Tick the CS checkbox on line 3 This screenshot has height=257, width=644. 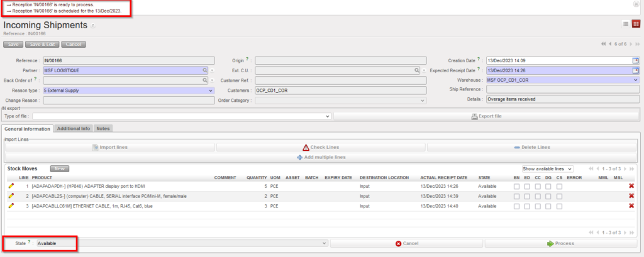(x=559, y=206)
